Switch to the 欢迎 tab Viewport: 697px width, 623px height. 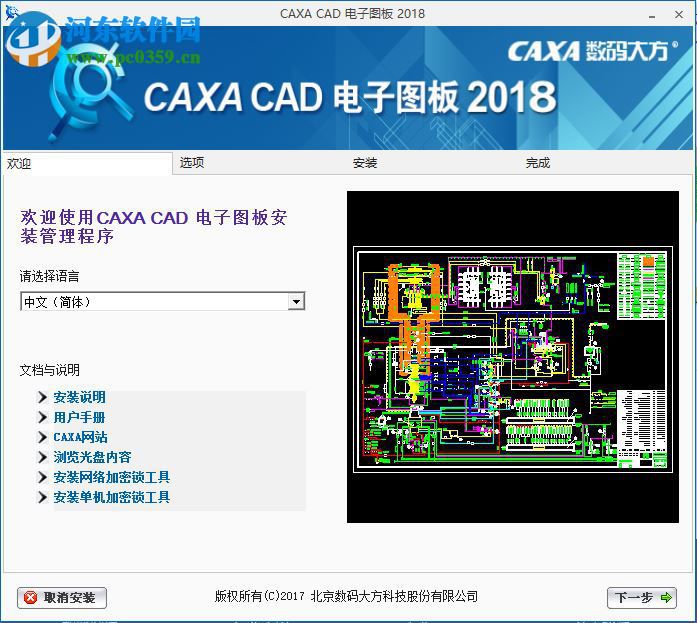(x=87, y=164)
